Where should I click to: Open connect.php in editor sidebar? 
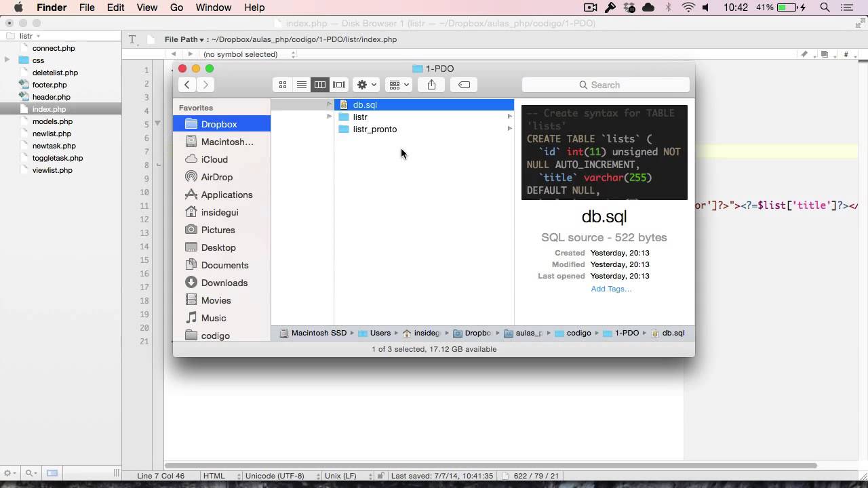coord(54,48)
